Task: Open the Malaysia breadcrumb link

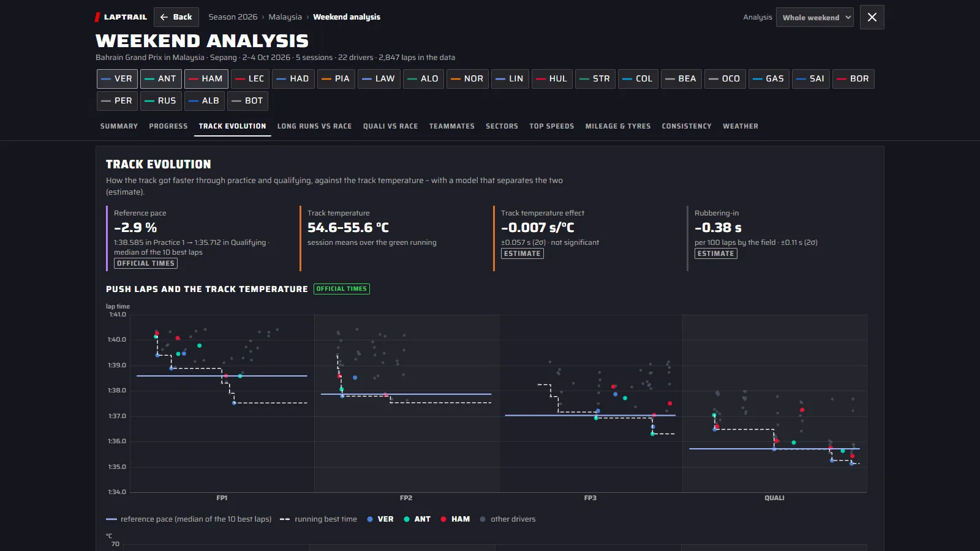Action: (x=285, y=17)
